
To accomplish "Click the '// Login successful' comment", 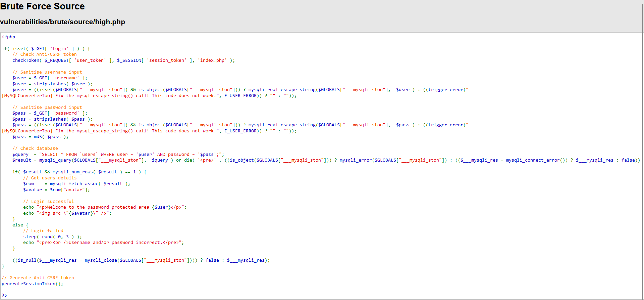I will tap(49, 202).
